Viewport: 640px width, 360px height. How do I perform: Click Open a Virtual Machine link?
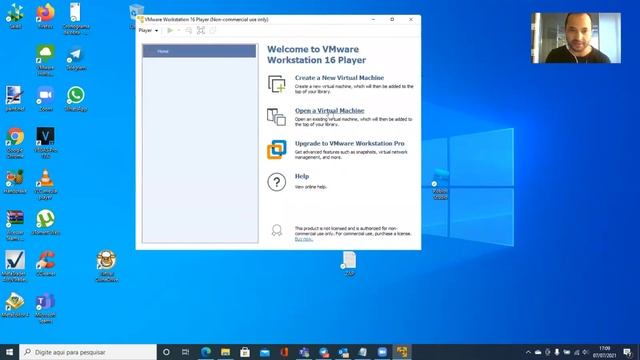click(329, 111)
